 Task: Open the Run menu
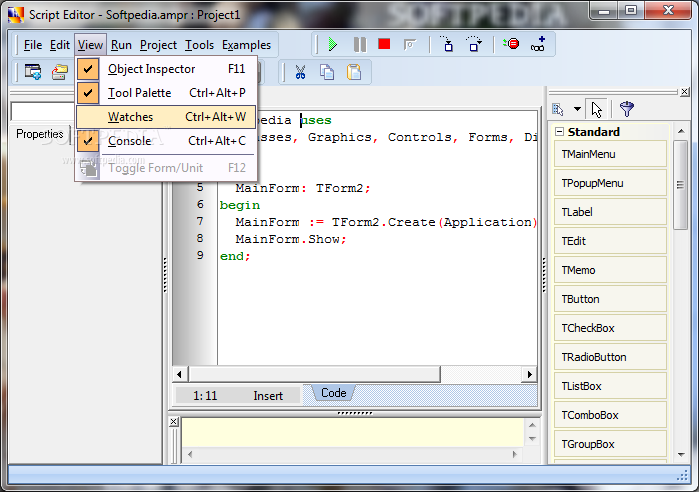point(121,45)
